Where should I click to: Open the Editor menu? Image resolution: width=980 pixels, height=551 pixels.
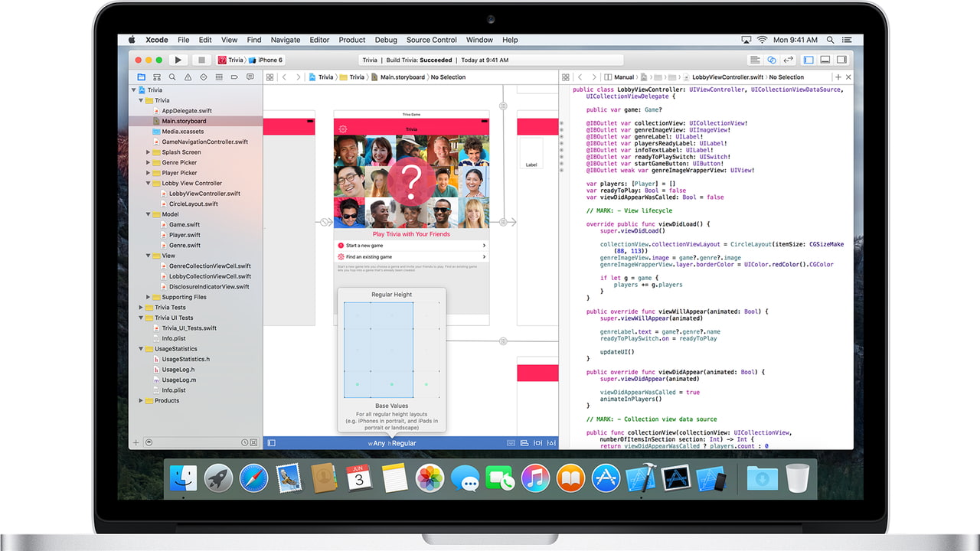point(319,40)
